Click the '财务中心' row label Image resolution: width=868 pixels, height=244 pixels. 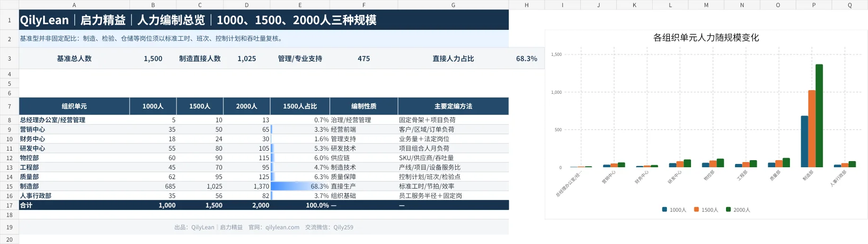point(74,139)
